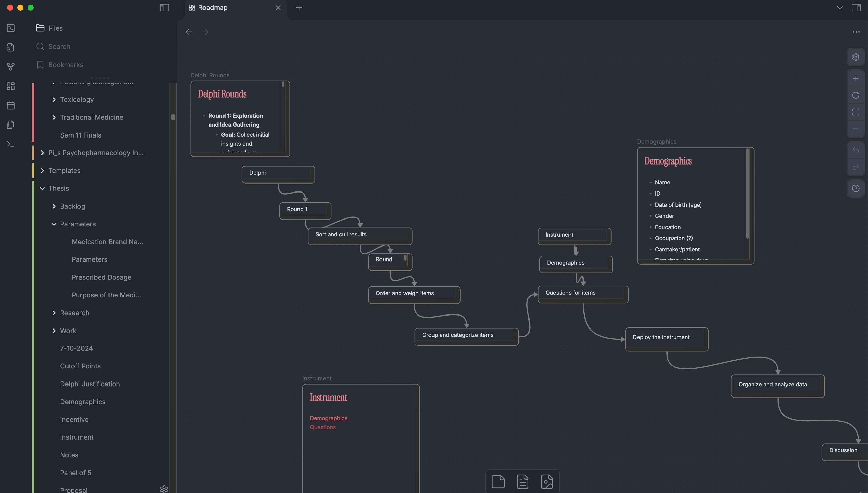Open quick switcher ribbon icon
This screenshot has height=493, width=868.
10,47
